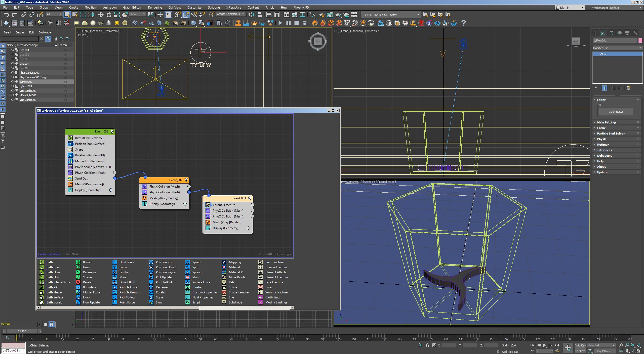The image size is (644, 354).
Task: Pick the Shape Remove operator in depot
Action: pyautogui.click(x=235, y=292)
